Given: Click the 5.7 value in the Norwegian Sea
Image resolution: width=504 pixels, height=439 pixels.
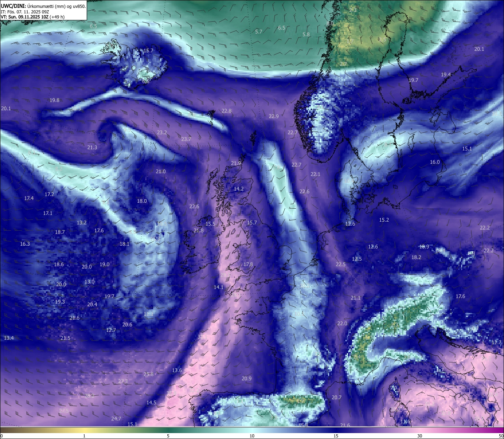Looking at the screenshot, I should 259,31.
